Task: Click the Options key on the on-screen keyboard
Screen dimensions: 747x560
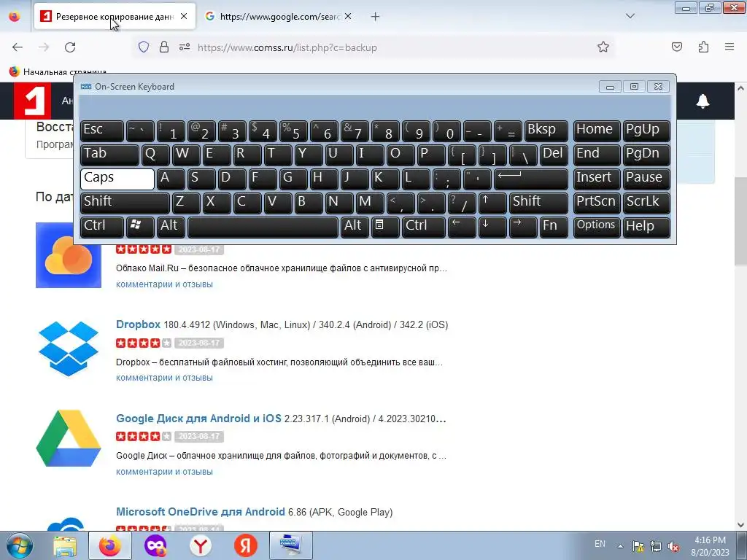Action: click(596, 227)
